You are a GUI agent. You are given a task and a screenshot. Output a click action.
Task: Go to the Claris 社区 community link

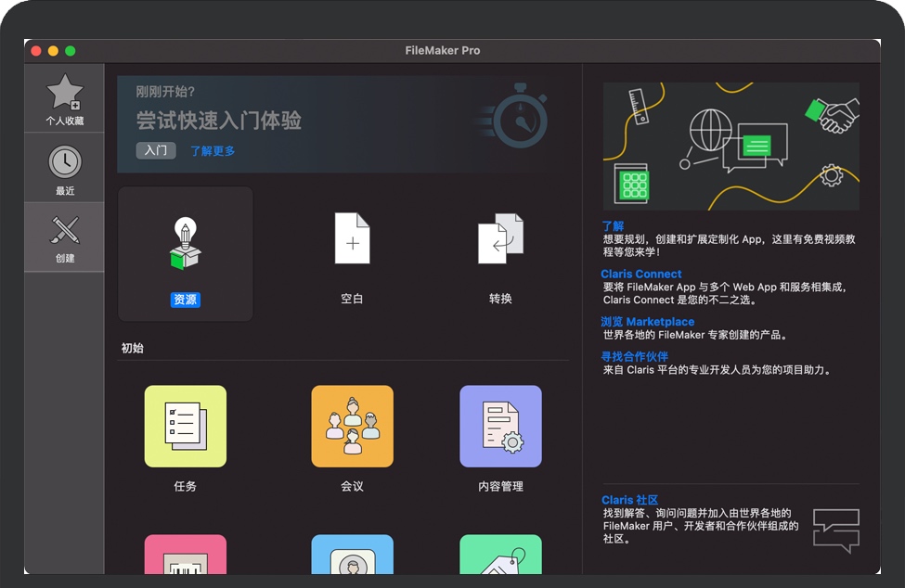coord(629,501)
